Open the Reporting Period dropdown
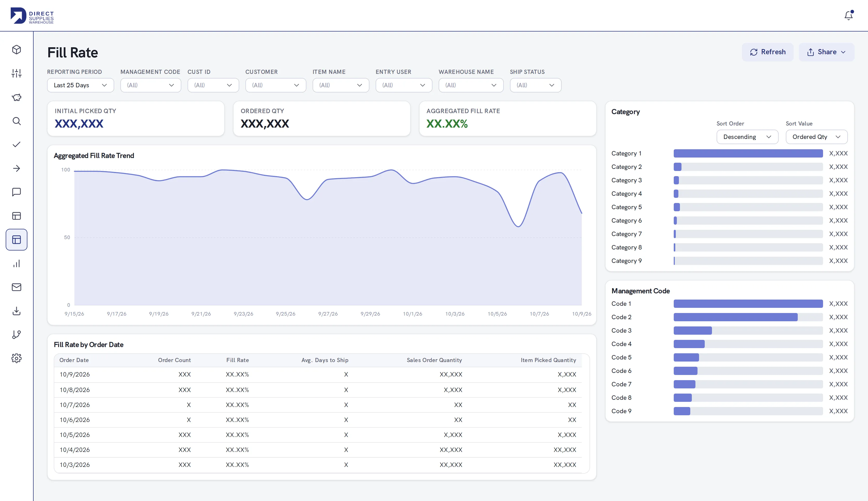The height and width of the screenshot is (501, 868). click(81, 85)
